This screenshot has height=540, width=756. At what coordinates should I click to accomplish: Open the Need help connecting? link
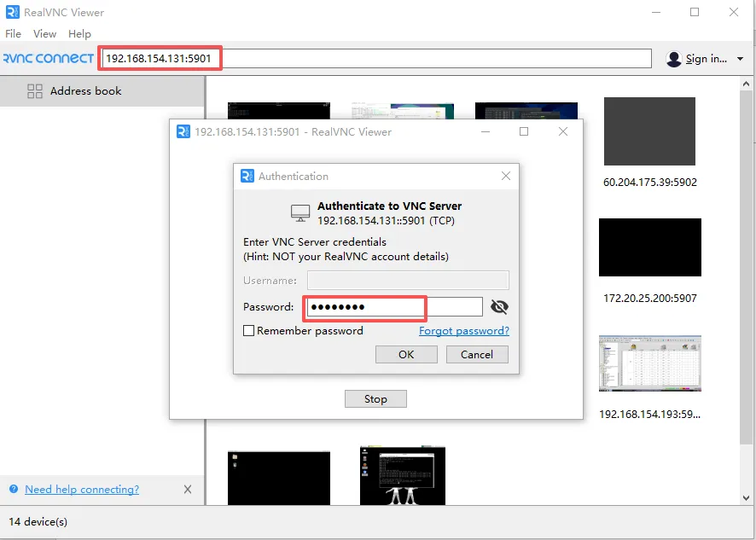[82, 490]
